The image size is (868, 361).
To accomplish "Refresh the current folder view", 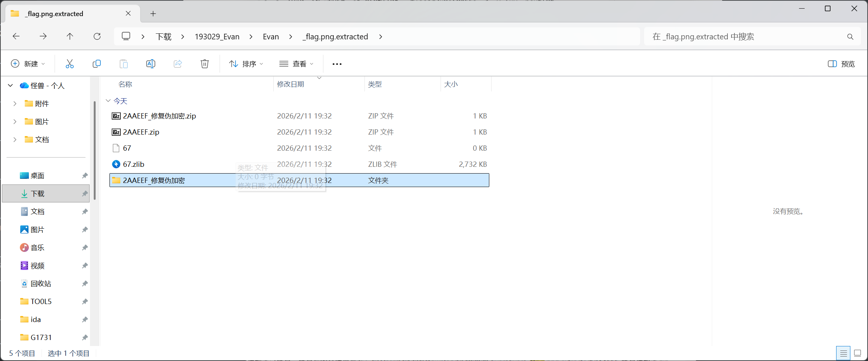I will pos(97,36).
